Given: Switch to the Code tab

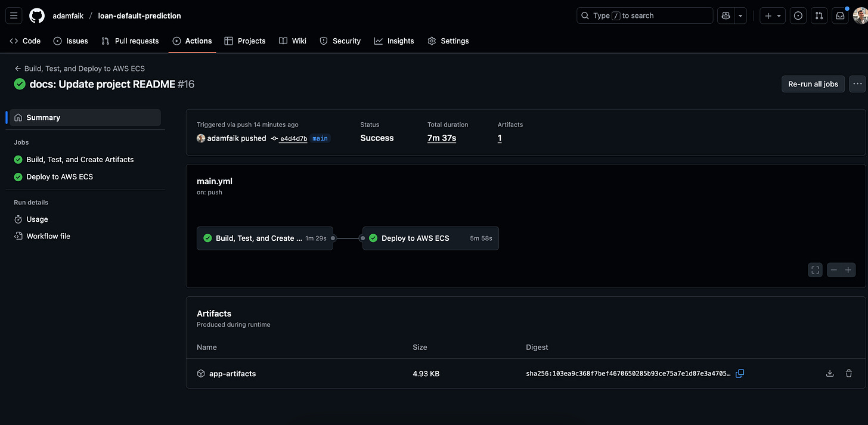Looking at the screenshot, I should (25, 41).
